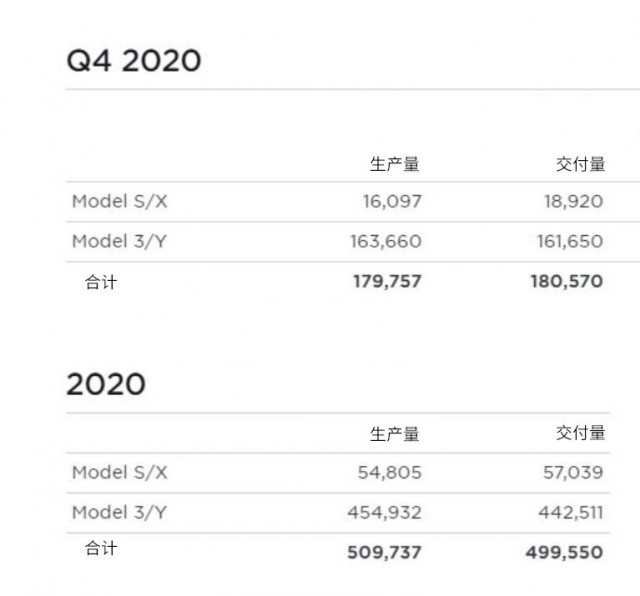
Task: Click Model 3/Y row in Q4 table
Action: 353,242
